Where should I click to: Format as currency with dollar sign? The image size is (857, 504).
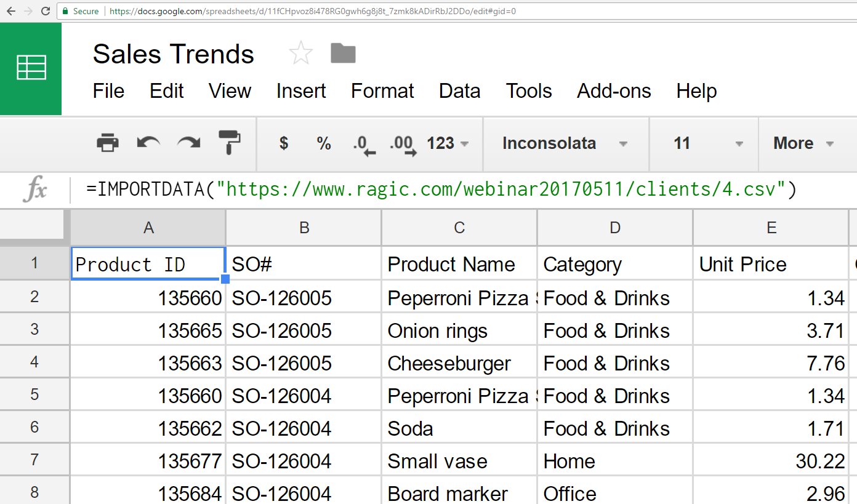[284, 143]
